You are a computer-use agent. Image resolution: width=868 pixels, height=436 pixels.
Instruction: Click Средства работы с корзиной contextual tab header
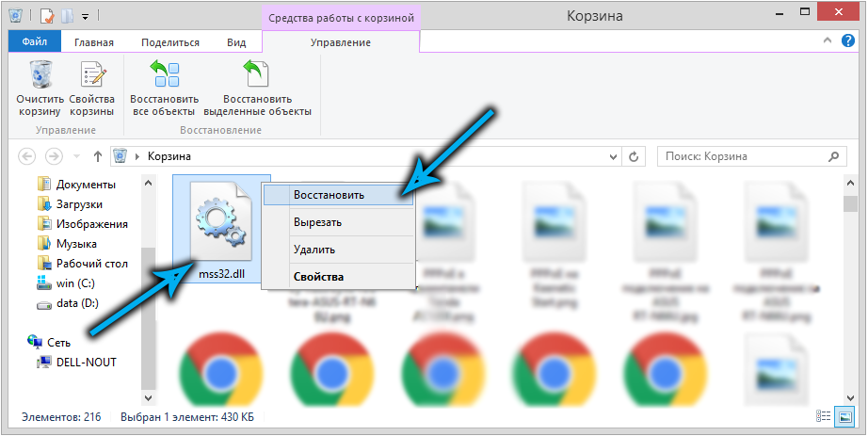pyautogui.click(x=341, y=18)
